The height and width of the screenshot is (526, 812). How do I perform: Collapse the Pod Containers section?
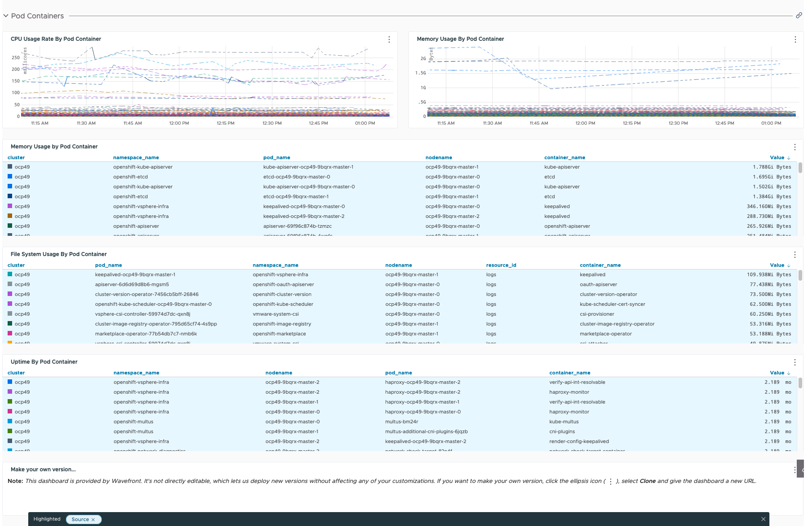click(x=6, y=16)
